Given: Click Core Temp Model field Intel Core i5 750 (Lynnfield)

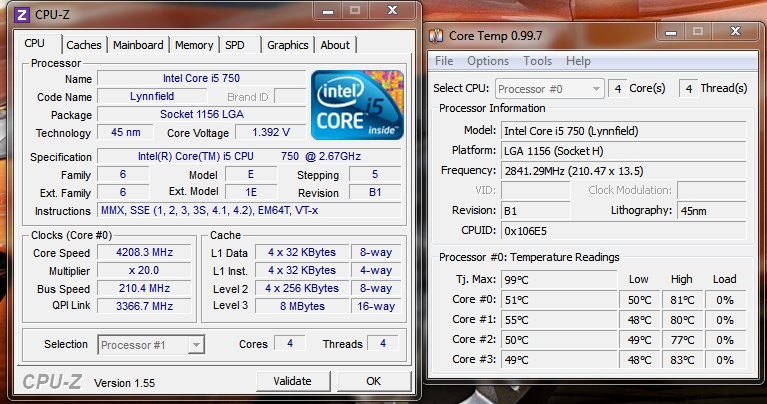Looking at the screenshot, I should tap(624, 131).
